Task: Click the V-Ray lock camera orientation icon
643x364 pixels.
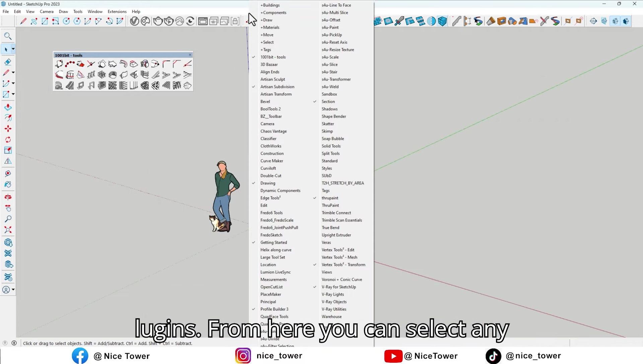Action: click(235, 21)
